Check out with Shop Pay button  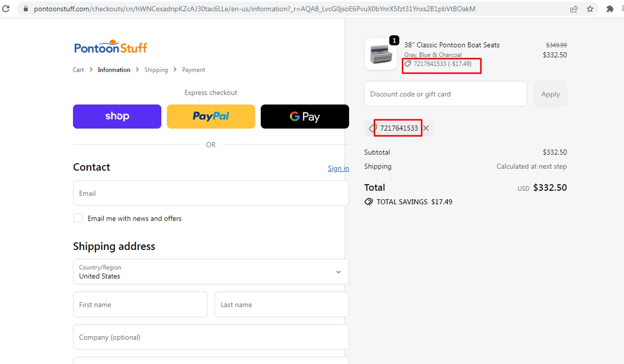[117, 116]
